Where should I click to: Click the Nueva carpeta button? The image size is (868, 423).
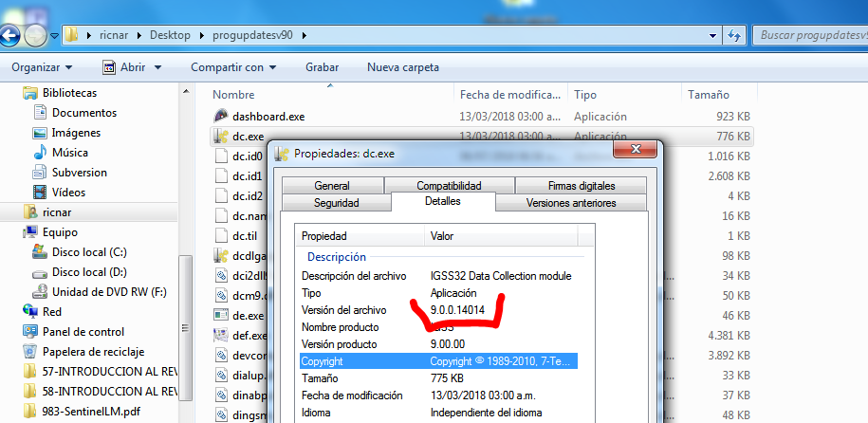tap(402, 67)
